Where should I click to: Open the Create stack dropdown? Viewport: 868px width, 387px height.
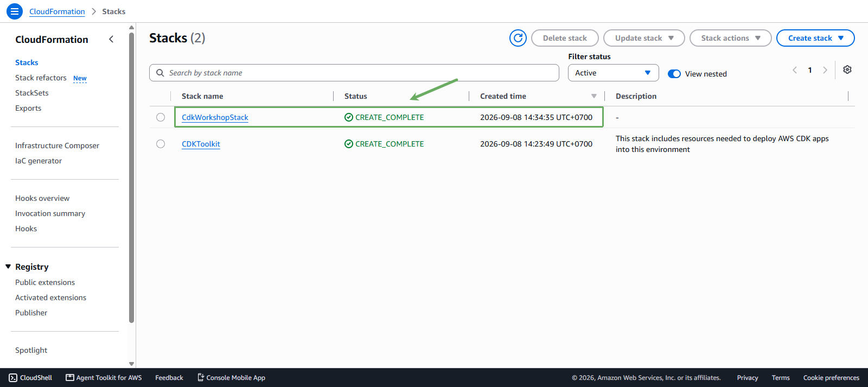[x=815, y=38]
